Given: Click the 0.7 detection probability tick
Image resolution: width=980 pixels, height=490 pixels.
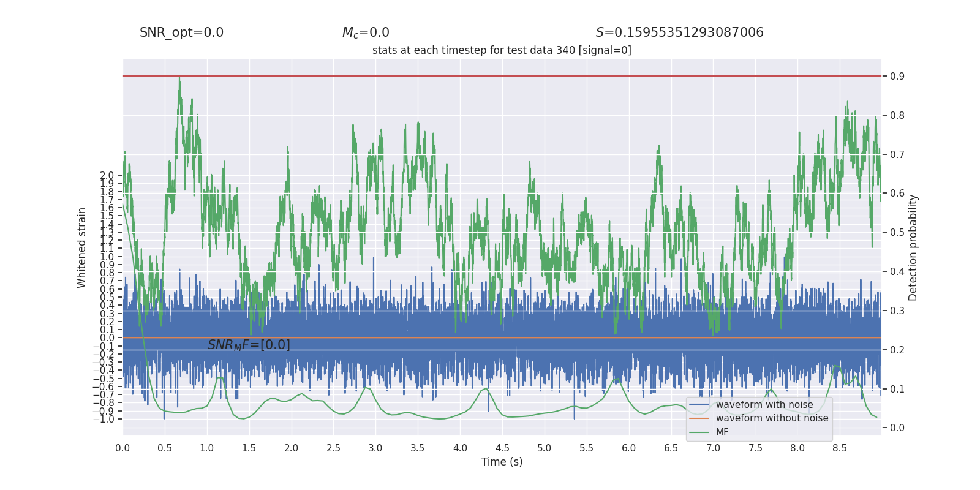Looking at the screenshot, I should (897, 154).
